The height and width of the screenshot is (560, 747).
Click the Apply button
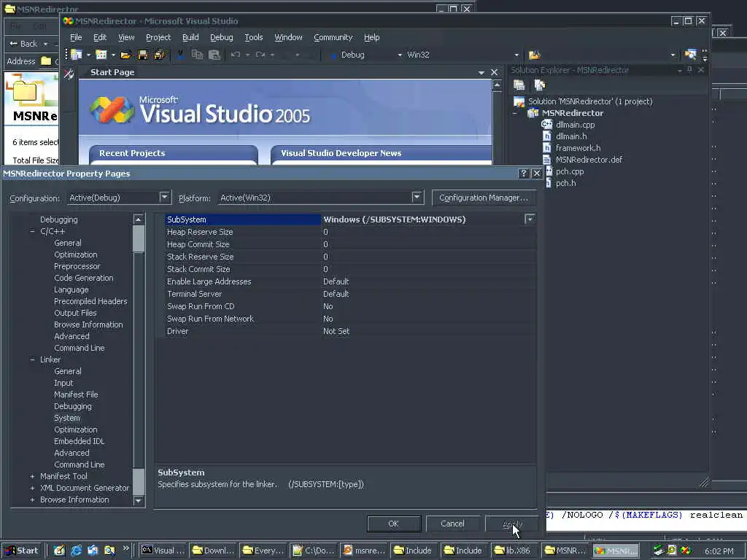pyautogui.click(x=512, y=524)
